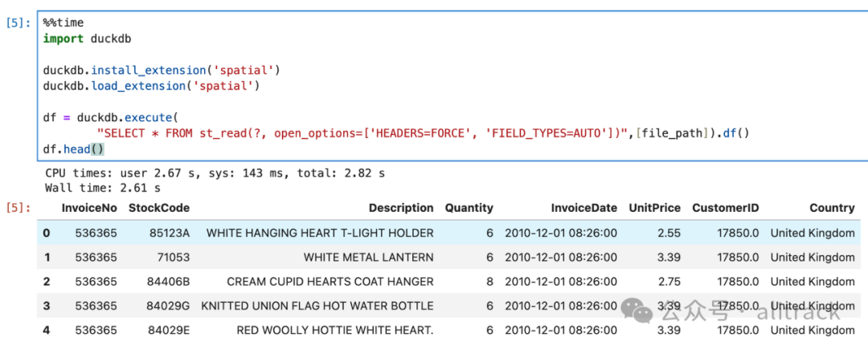Click the Country column header
The width and height of the screenshot is (868, 346).
pos(832,208)
